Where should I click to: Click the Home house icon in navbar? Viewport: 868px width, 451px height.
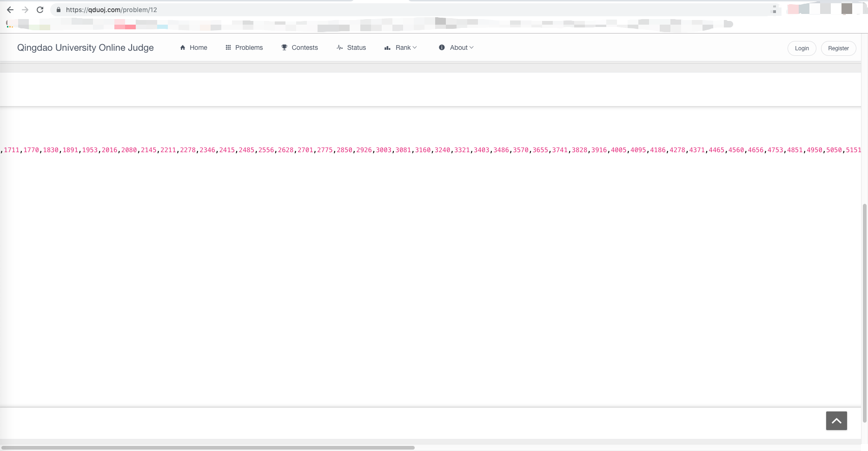[183, 47]
